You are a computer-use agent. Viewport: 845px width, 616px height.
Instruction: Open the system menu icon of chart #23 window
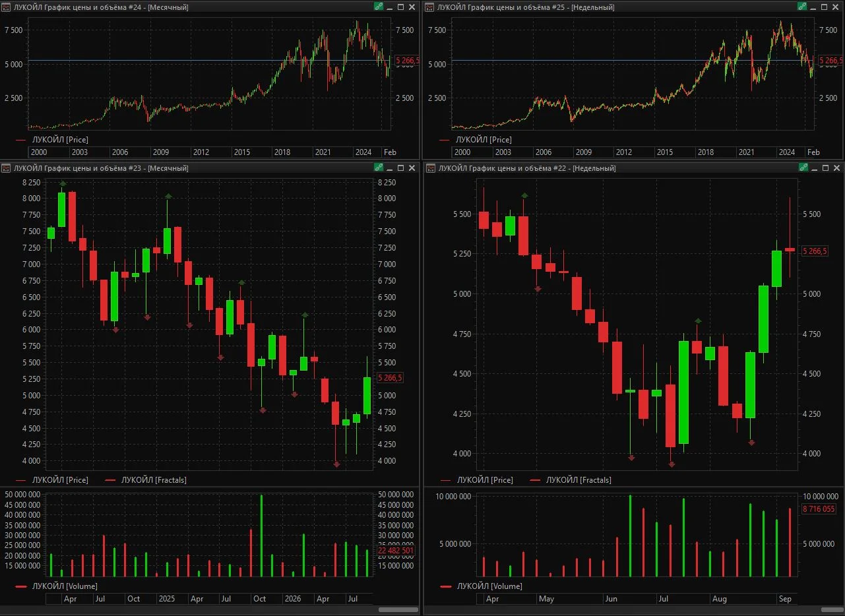click(x=6, y=168)
